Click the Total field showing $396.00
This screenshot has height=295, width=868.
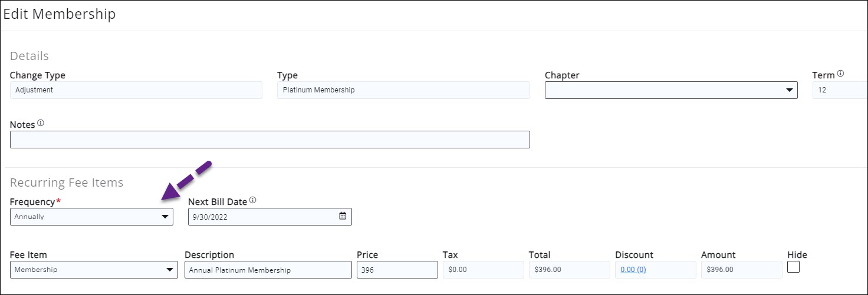[x=569, y=270]
